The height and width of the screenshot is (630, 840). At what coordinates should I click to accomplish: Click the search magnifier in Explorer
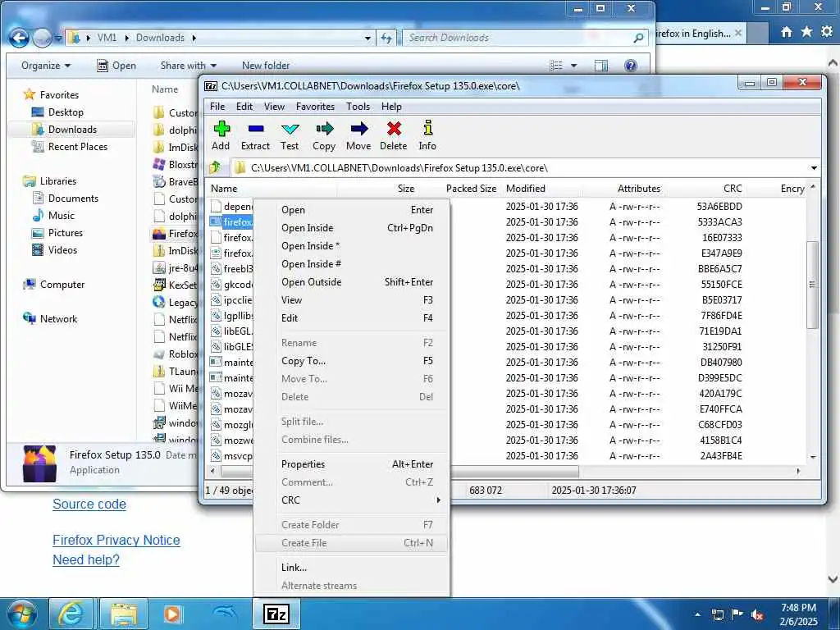click(638, 38)
